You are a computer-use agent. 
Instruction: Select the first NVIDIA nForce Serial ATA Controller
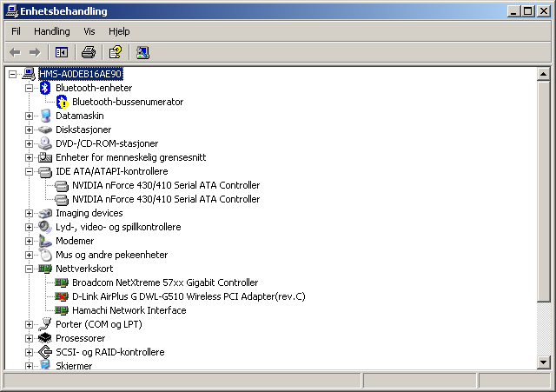(x=166, y=185)
